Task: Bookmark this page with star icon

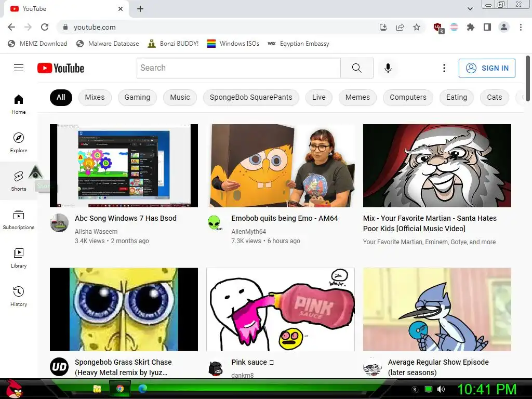Action: point(417,27)
